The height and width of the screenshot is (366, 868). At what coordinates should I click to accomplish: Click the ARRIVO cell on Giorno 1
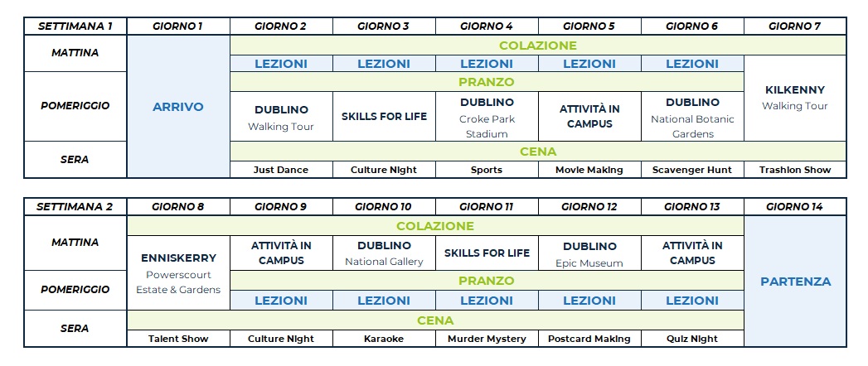pyautogui.click(x=178, y=107)
